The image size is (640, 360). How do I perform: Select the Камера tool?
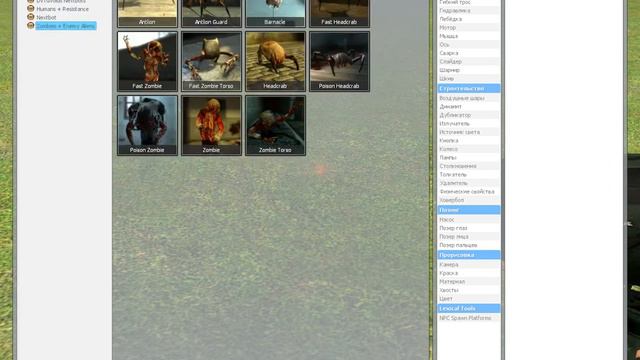469,264
